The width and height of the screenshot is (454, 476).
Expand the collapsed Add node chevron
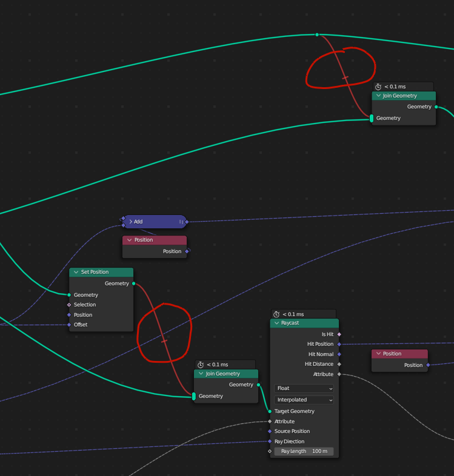click(x=131, y=222)
